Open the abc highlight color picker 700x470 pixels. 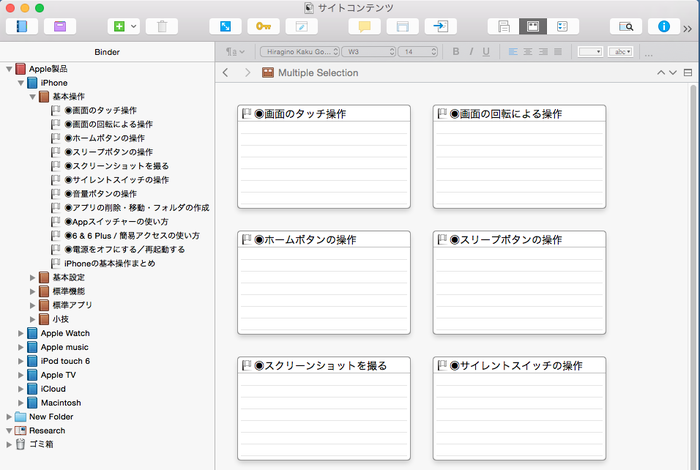pyautogui.click(x=621, y=52)
